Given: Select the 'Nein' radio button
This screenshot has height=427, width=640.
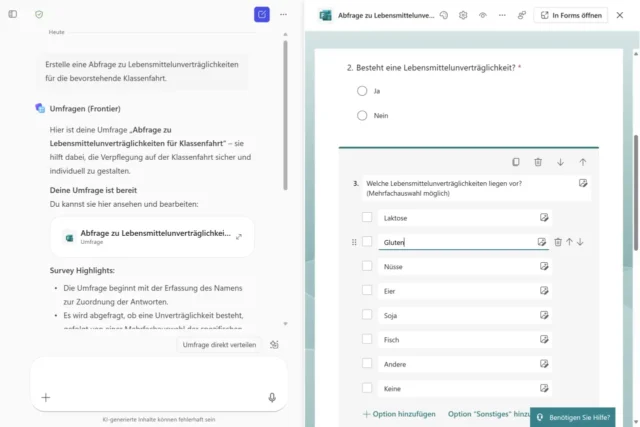Looking at the screenshot, I should (x=362, y=115).
